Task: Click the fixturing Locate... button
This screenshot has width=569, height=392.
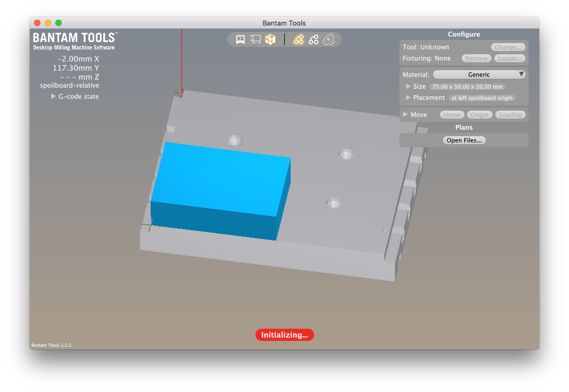Action: tap(510, 59)
